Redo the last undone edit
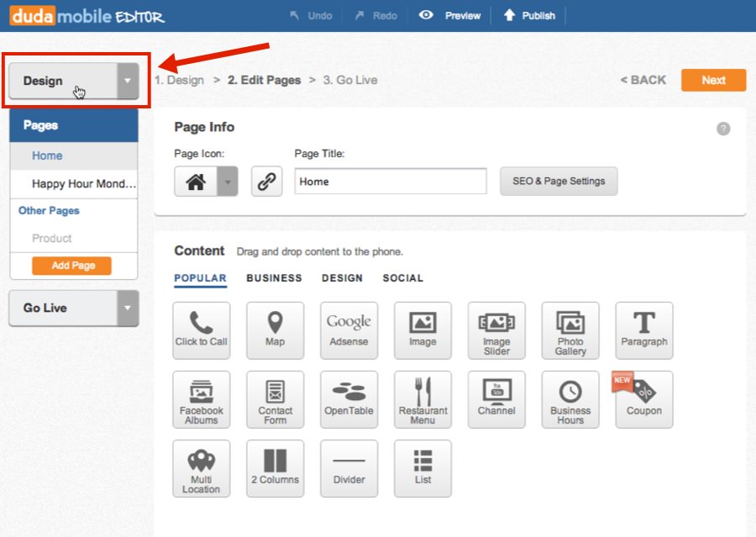This screenshot has height=537, width=756. coord(376,16)
